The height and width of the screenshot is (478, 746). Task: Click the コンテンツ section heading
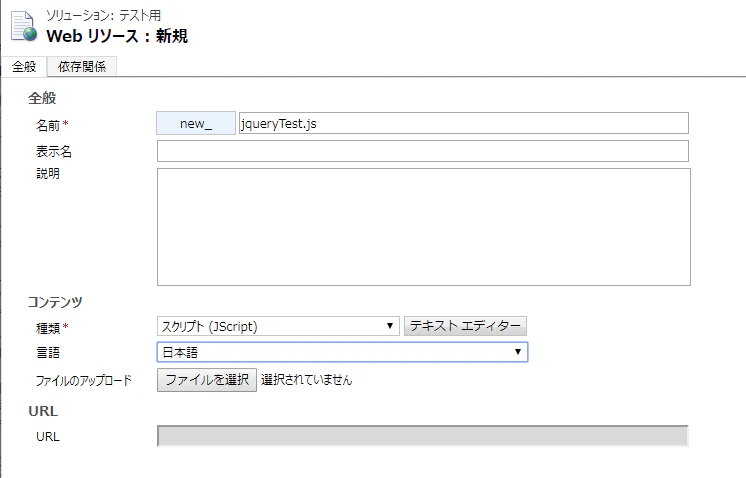(x=55, y=302)
